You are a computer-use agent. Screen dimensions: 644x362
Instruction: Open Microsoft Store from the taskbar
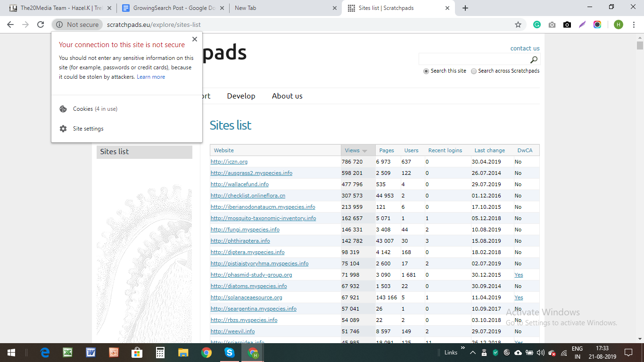coord(137,353)
